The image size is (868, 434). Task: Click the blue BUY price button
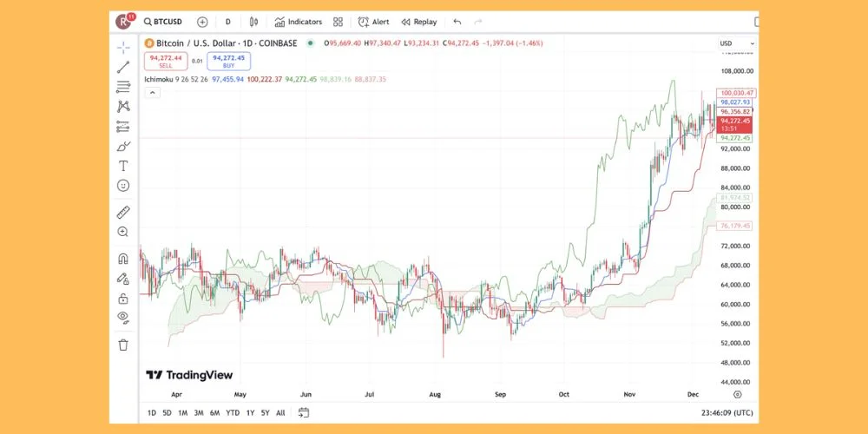pyautogui.click(x=228, y=61)
